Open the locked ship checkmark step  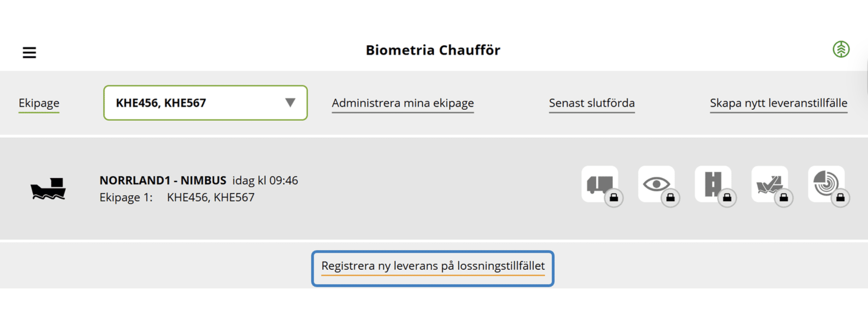pos(769,183)
